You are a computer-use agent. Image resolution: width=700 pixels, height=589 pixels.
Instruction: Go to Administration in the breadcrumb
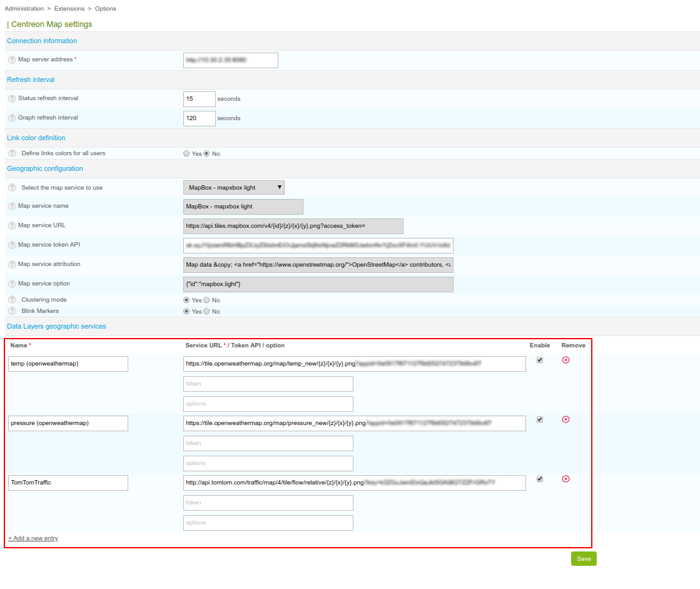24,9
